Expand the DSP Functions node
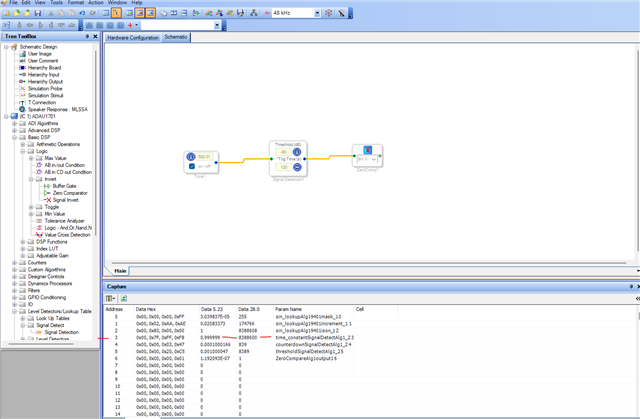 point(23,242)
